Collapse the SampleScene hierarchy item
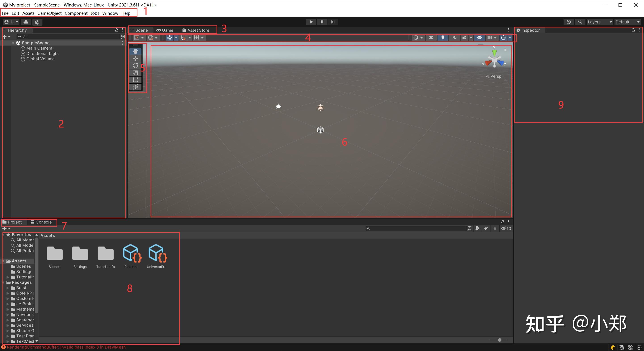The height and width of the screenshot is (351, 644). (x=13, y=43)
